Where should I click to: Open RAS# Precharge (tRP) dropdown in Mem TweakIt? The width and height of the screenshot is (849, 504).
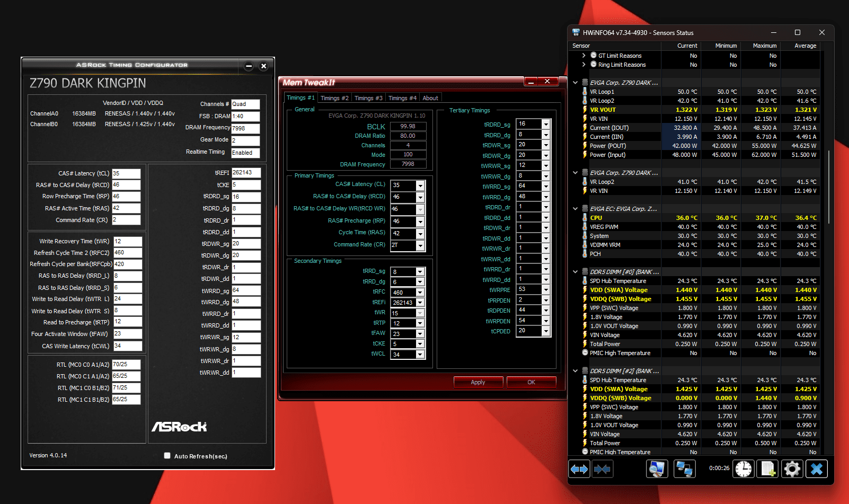[x=420, y=222]
